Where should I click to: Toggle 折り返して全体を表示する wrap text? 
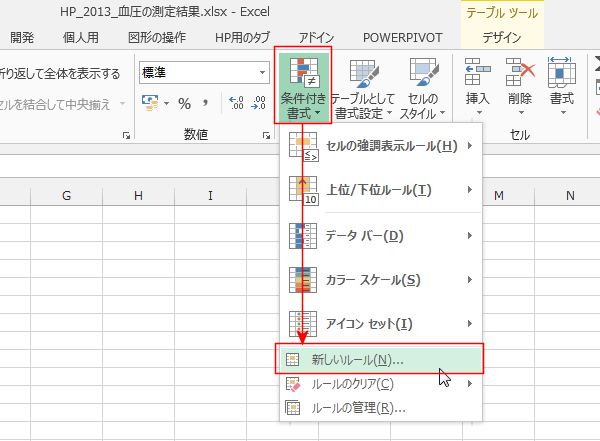pyautogui.click(x=59, y=73)
